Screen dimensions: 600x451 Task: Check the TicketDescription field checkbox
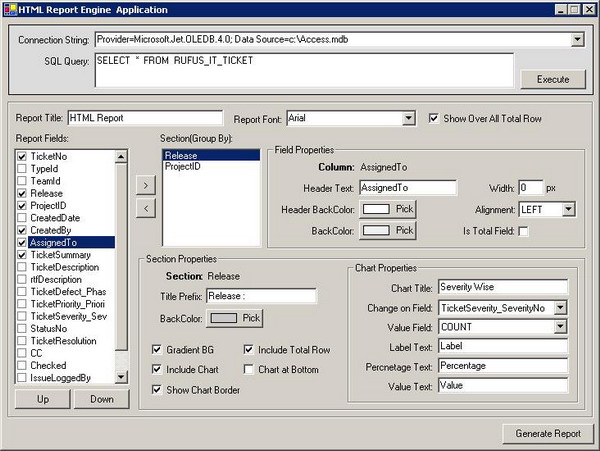point(22,267)
